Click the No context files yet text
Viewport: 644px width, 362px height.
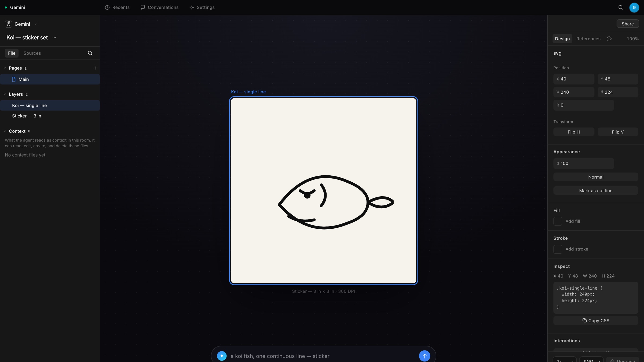(x=25, y=155)
